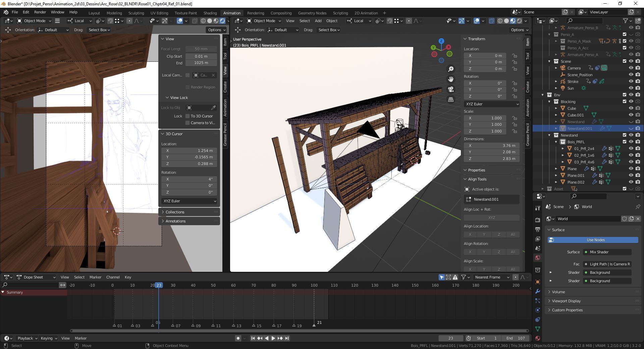The width and height of the screenshot is (644, 349).
Task: Open World properties tab icon
Action: pos(538,258)
